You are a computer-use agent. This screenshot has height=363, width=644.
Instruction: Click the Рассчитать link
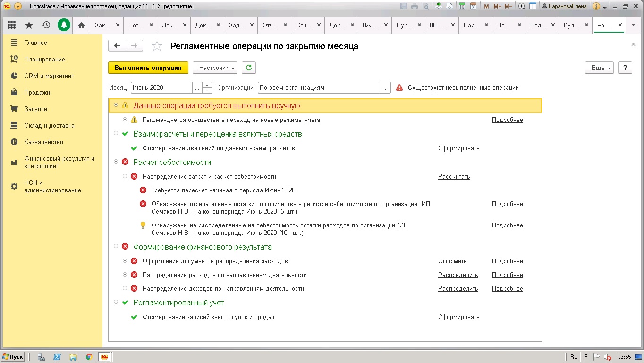pyautogui.click(x=454, y=177)
